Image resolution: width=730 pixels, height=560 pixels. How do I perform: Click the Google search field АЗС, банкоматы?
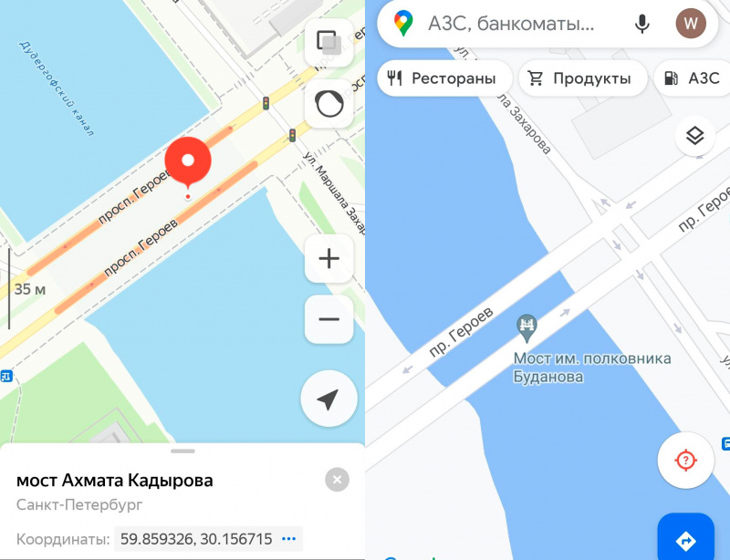pyautogui.click(x=511, y=24)
